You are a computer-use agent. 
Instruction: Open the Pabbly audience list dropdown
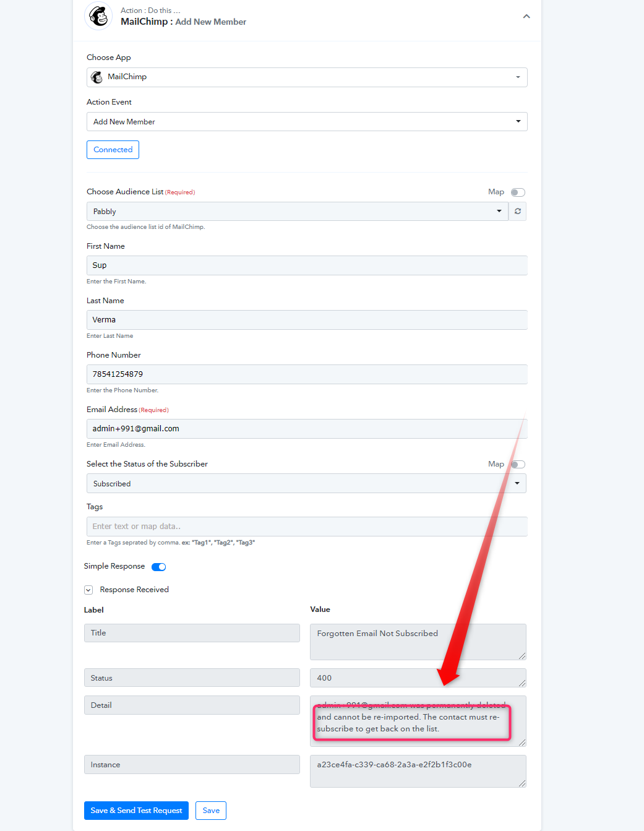coord(297,212)
